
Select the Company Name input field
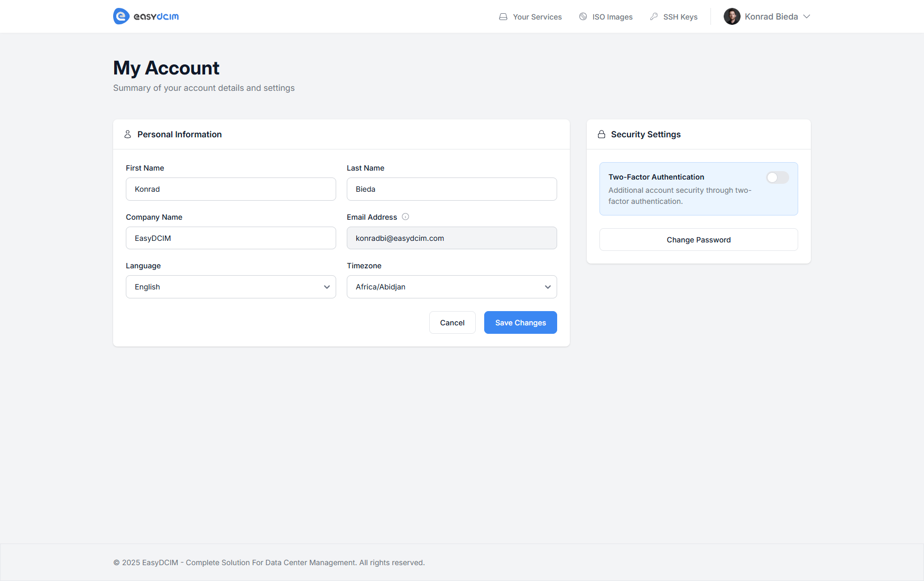point(230,238)
